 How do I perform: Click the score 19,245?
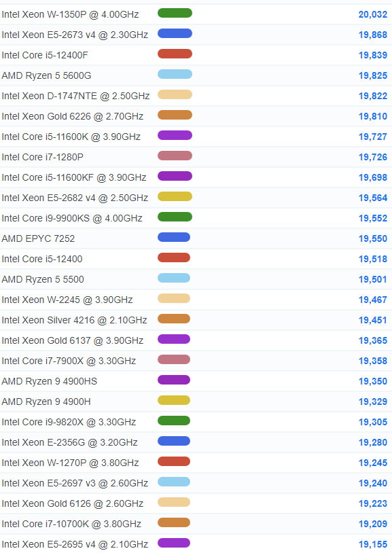[x=373, y=463]
